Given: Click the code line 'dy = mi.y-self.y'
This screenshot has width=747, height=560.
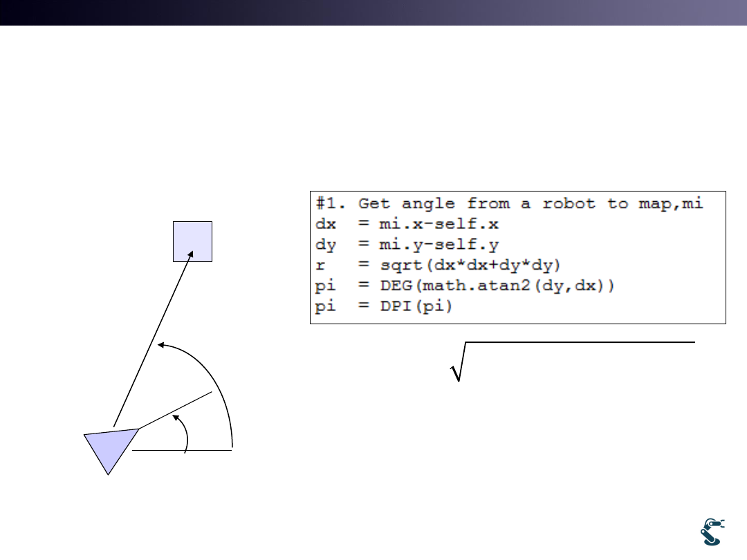Looking at the screenshot, I should point(408,245).
